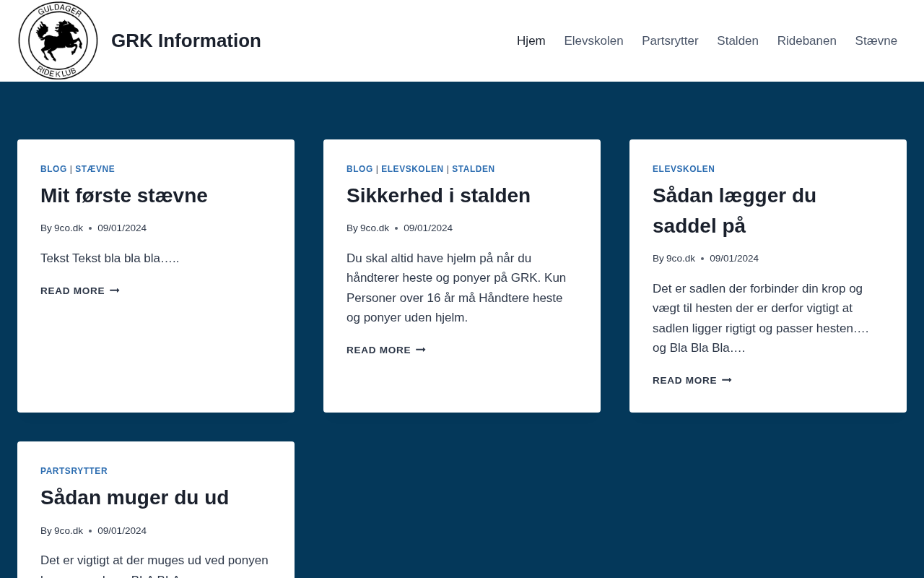Screen dimensions: 924x578
Task: Click the Guldager Rideklub horse logo
Action: (x=58, y=40)
